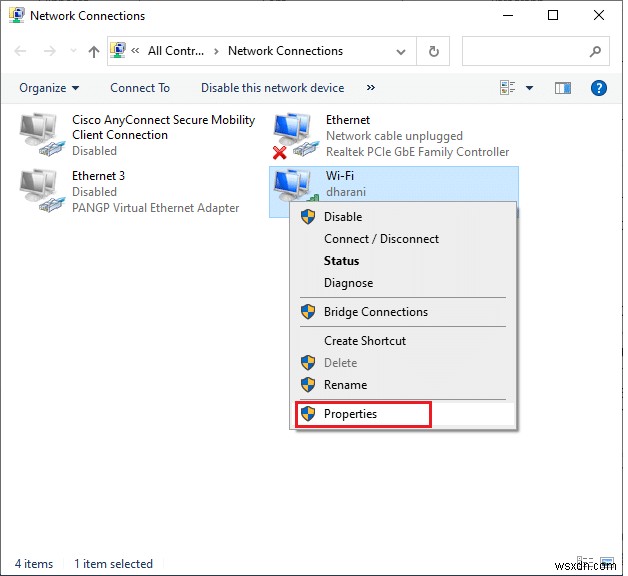Open the view options dropdown arrow
The height and width of the screenshot is (576, 628).
coord(529,88)
